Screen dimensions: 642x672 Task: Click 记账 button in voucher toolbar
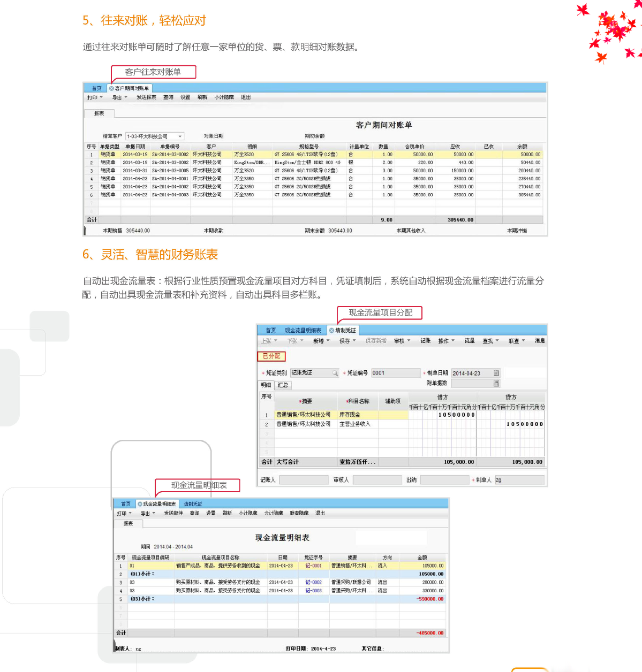click(x=425, y=341)
